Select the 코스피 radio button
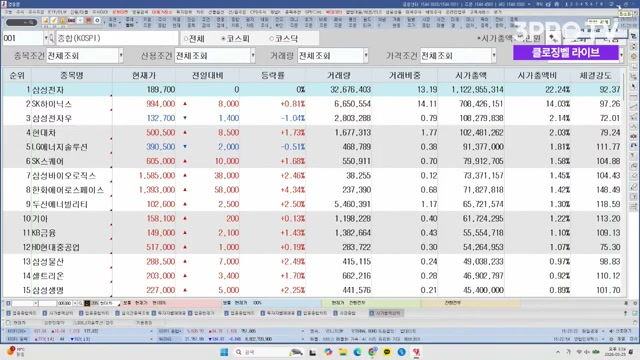Image resolution: width=640 pixels, height=360 pixels. 223,39
